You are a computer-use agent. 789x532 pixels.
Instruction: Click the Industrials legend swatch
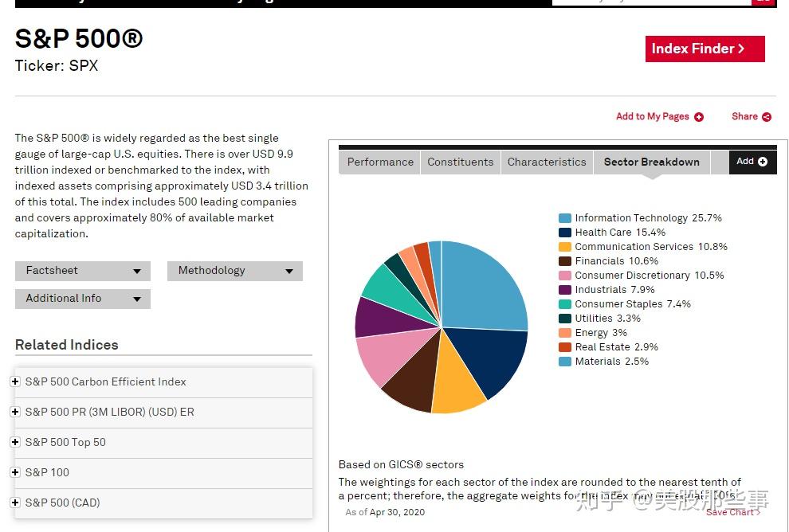coord(564,290)
